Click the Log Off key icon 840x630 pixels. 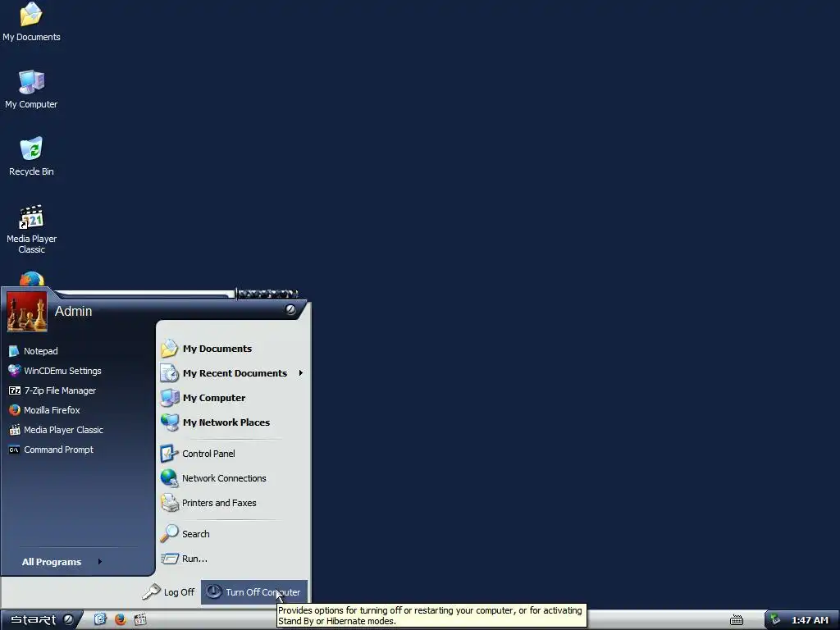point(151,591)
